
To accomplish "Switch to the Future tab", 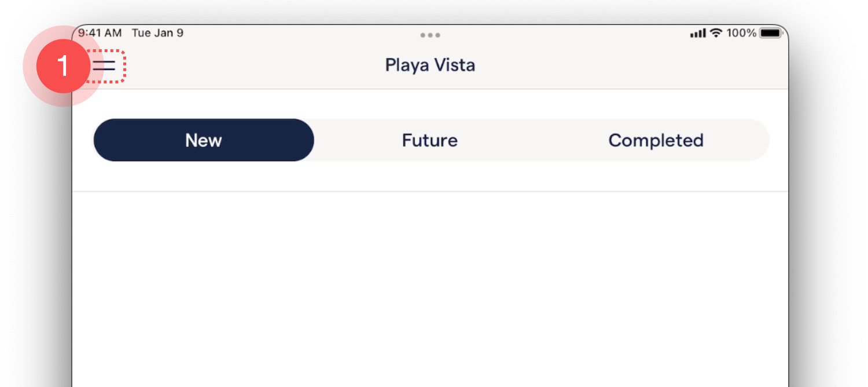I will pos(429,140).
